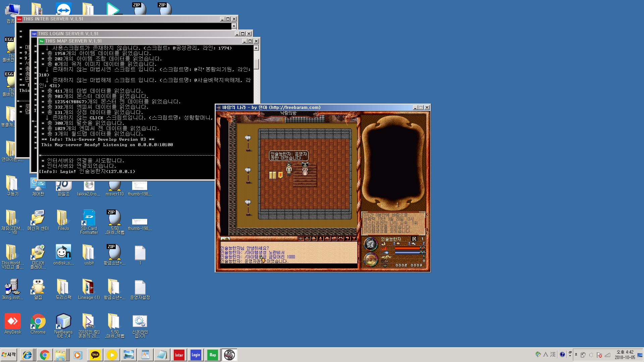The image size is (644, 362).
Task: Click the Action Center flag icon in the tray
Action: [599, 355]
